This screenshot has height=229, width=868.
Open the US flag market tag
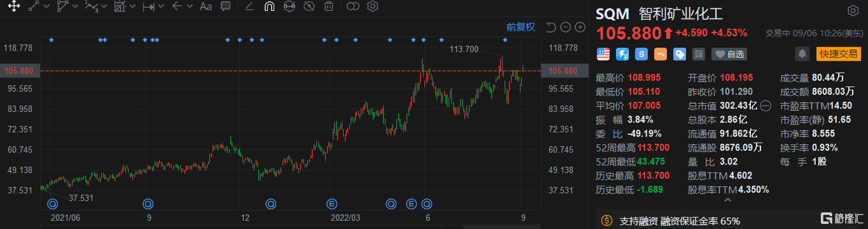(602, 54)
